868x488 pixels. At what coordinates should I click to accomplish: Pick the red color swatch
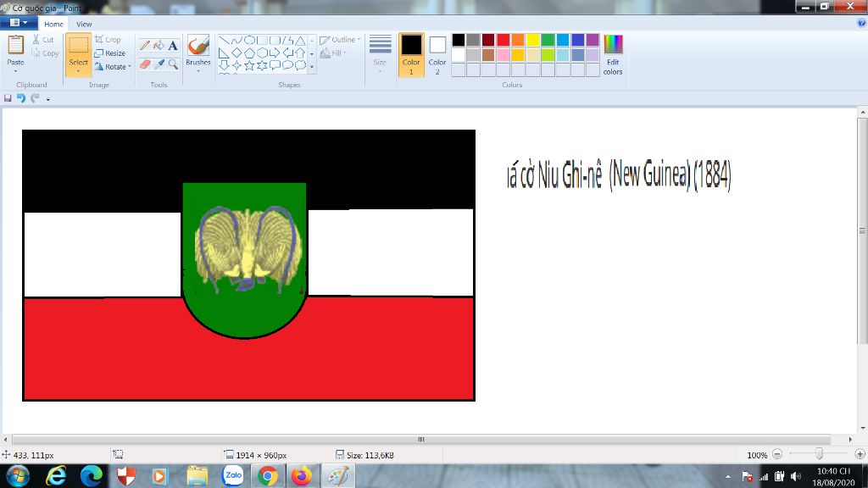point(504,40)
